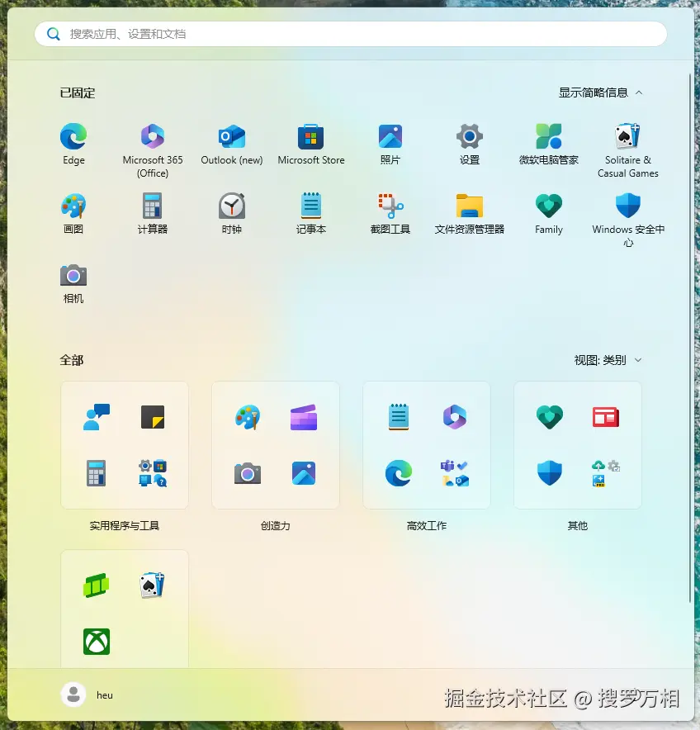The width and height of the screenshot is (700, 730).
Task: Open green Game Bar icon in games group
Action: click(97, 585)
